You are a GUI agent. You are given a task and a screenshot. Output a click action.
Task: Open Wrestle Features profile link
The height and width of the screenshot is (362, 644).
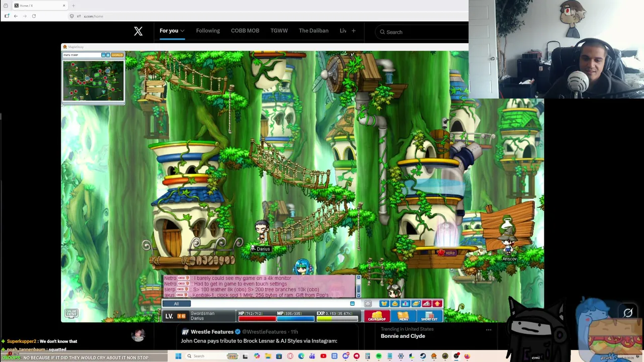(x=212, y=332)
